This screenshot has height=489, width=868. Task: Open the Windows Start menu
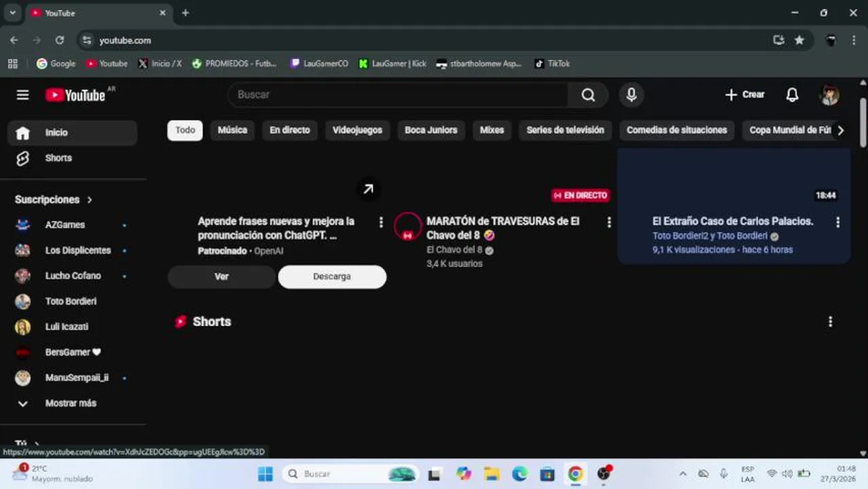[x=266, y=474]
